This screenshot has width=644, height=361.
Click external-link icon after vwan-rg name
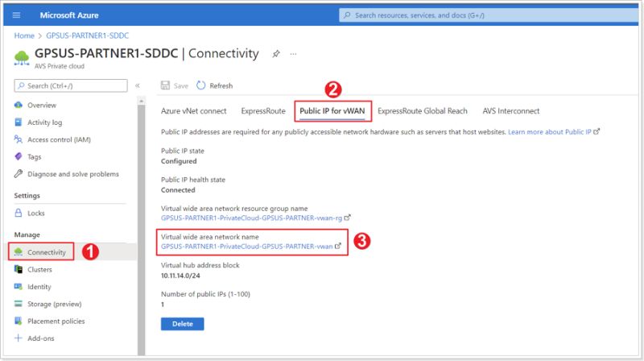(x=348, y=218)
